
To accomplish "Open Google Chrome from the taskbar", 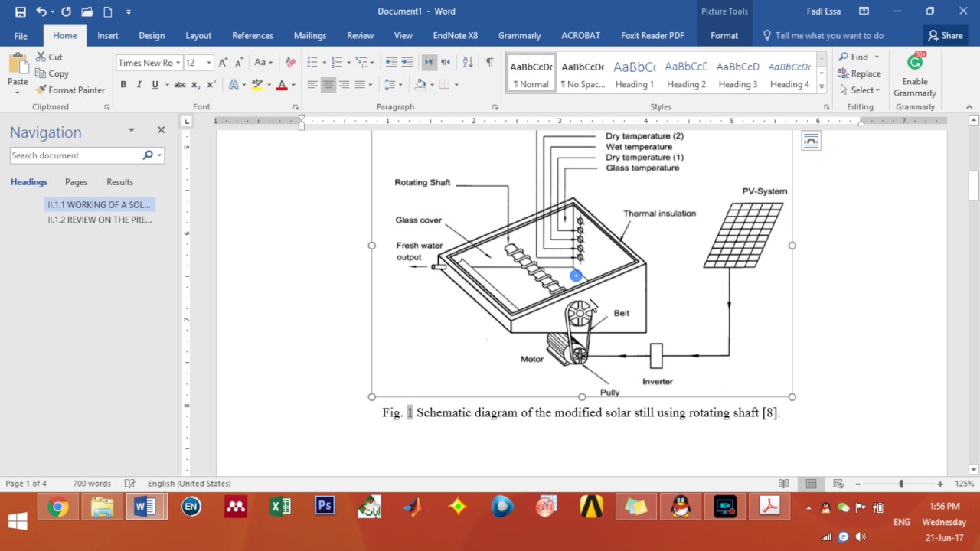I will pos(57,507).
